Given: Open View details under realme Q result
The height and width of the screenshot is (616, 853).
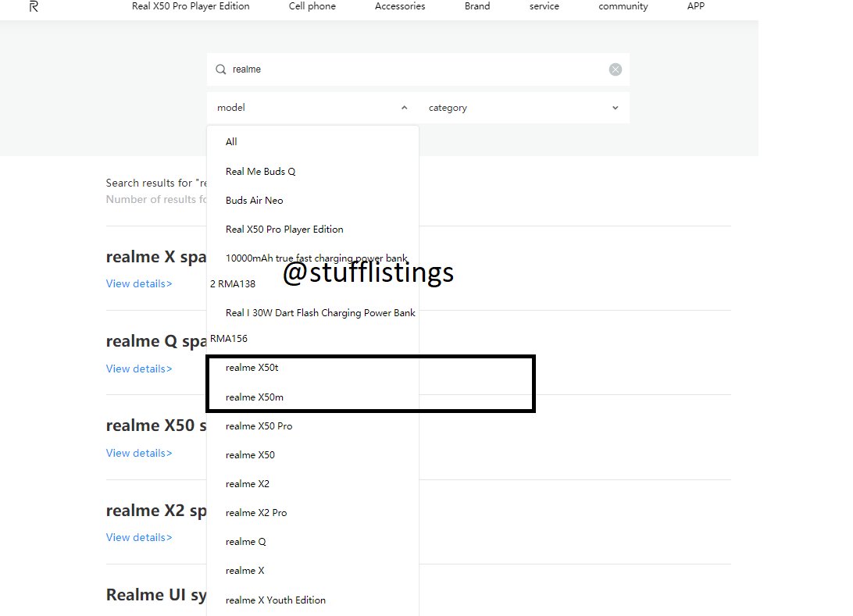Looking at the screenshot, I should pos(139,369).
